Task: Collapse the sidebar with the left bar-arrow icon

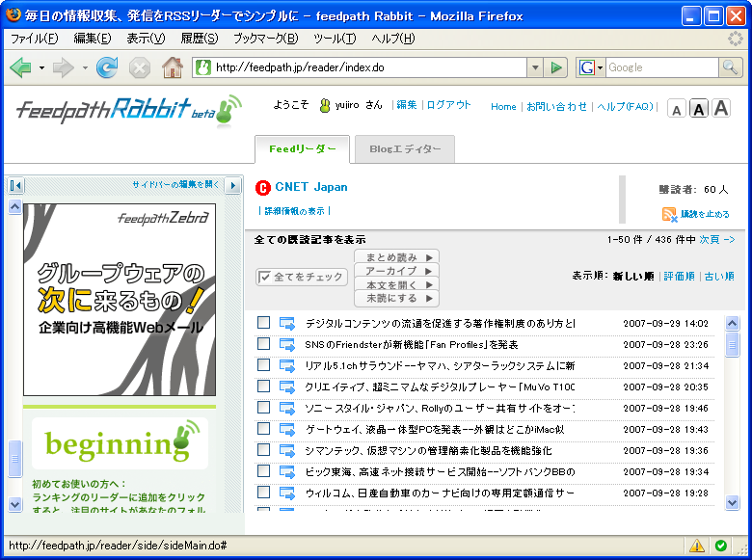Action: pyautogui.click(x=15, y=185)
